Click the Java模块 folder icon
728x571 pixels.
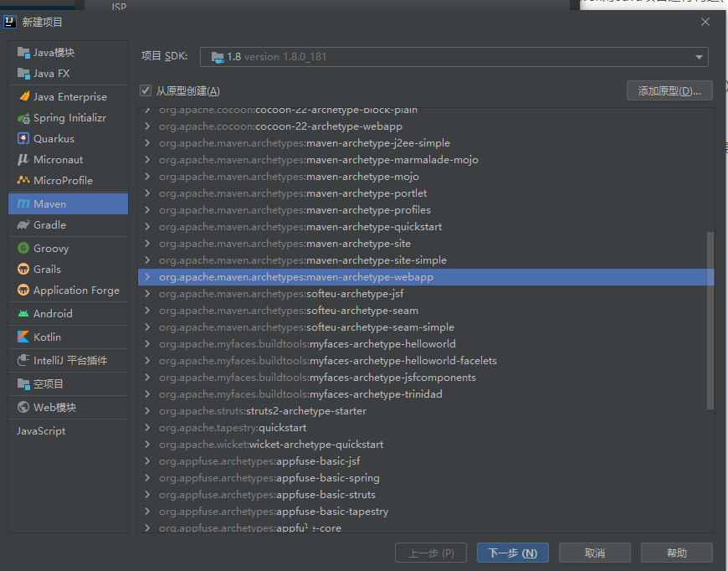click(23, 52)
